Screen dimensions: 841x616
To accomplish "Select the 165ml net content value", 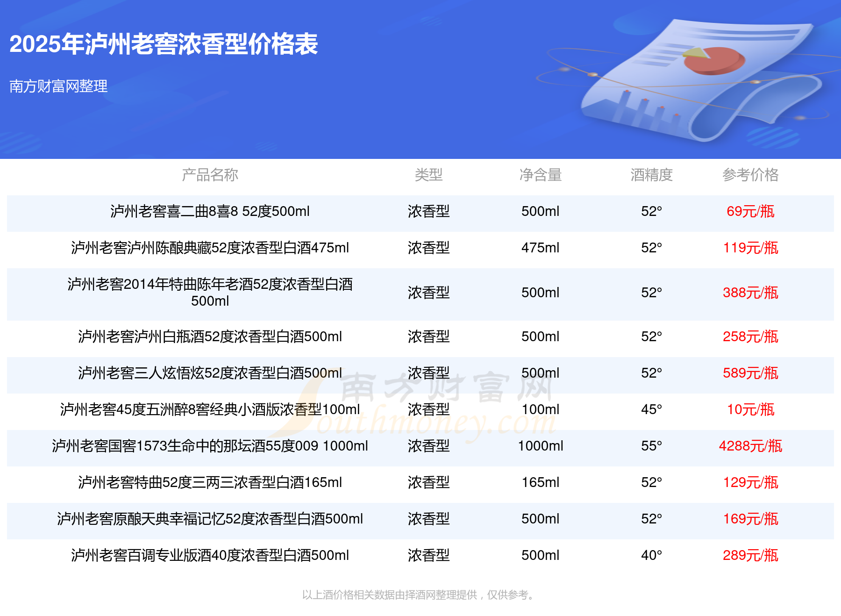I will click(541, 482).
